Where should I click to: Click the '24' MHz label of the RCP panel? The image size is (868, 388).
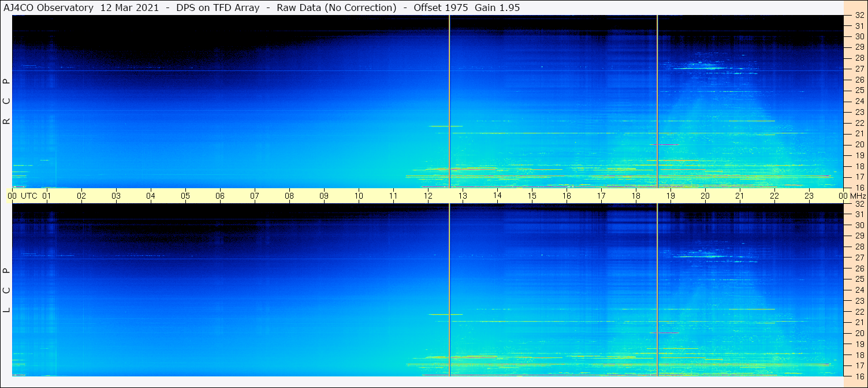(859, 101)
